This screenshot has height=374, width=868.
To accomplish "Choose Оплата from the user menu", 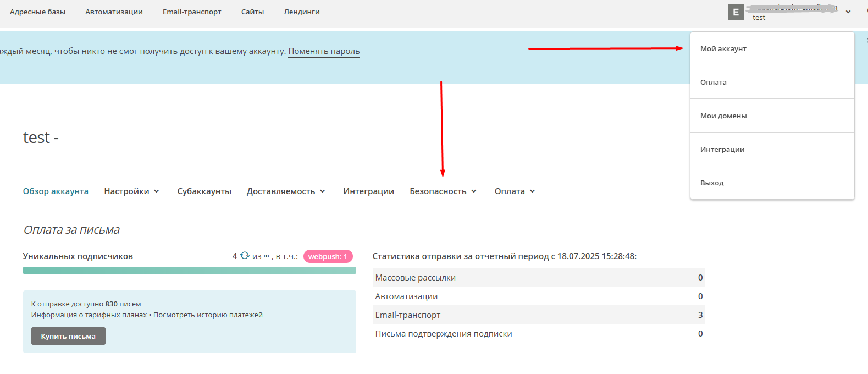I will 713,82.
